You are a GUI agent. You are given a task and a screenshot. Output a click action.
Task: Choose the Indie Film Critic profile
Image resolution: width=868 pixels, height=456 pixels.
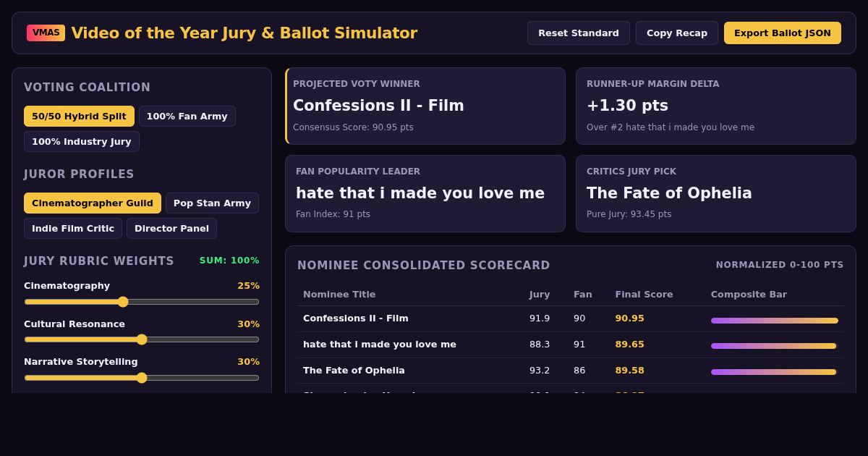73,228
